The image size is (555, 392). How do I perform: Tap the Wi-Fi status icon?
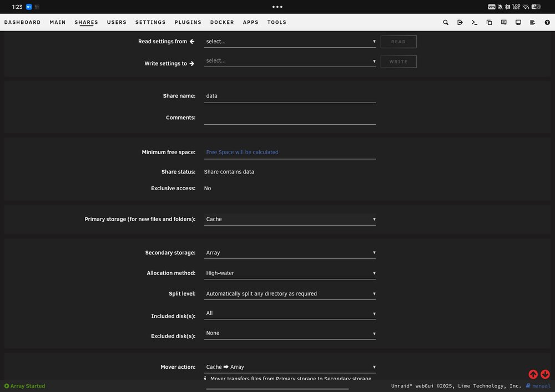[x=526, y=7]
